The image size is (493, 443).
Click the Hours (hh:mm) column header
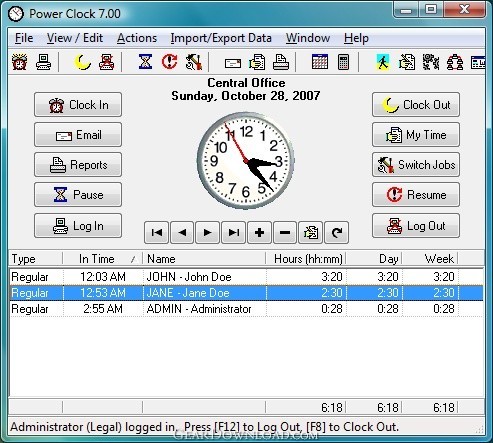(x=306, y=259)
